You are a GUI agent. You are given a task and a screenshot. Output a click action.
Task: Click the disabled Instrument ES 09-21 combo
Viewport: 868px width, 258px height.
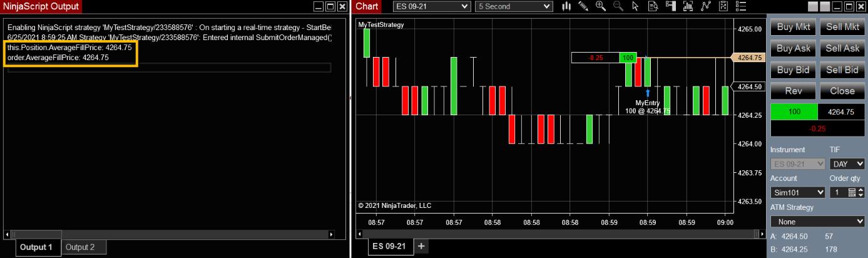(798, 164)
